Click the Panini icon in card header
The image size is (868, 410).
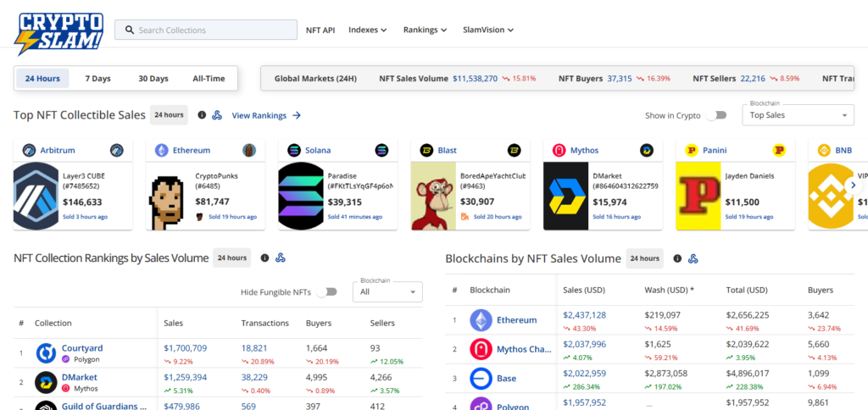pos(692,150)
